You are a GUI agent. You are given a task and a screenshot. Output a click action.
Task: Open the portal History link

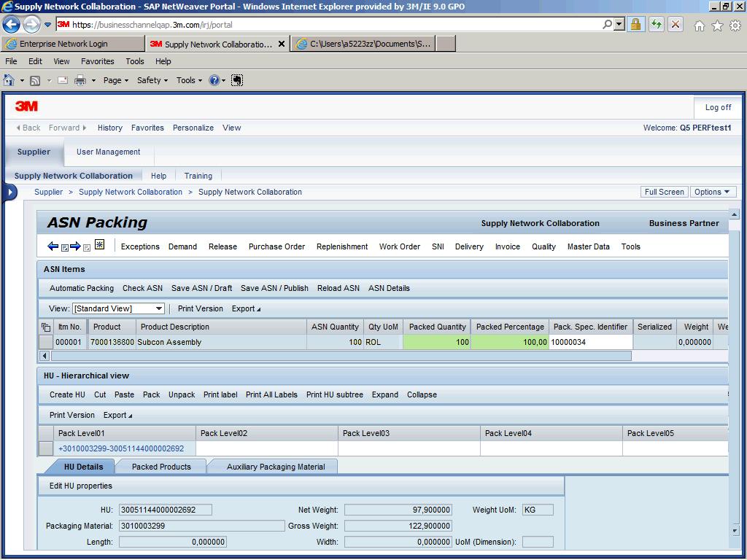point(110,128)
